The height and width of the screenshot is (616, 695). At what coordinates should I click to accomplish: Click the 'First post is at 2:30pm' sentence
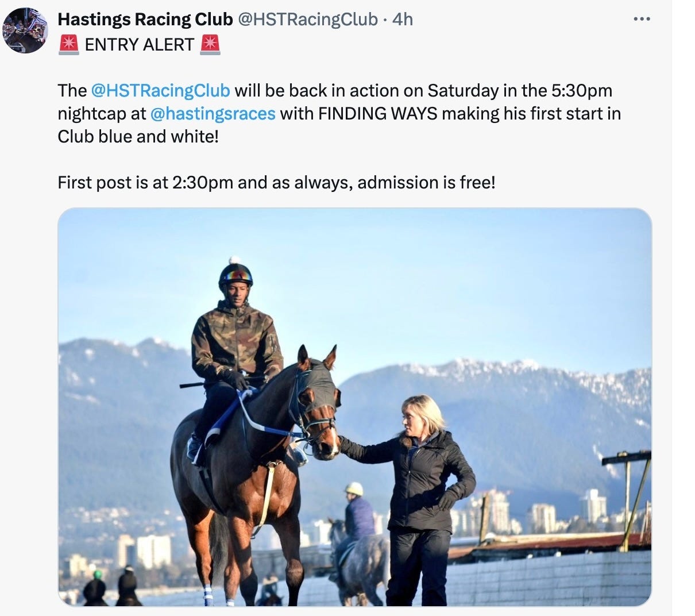click(145, 183)
